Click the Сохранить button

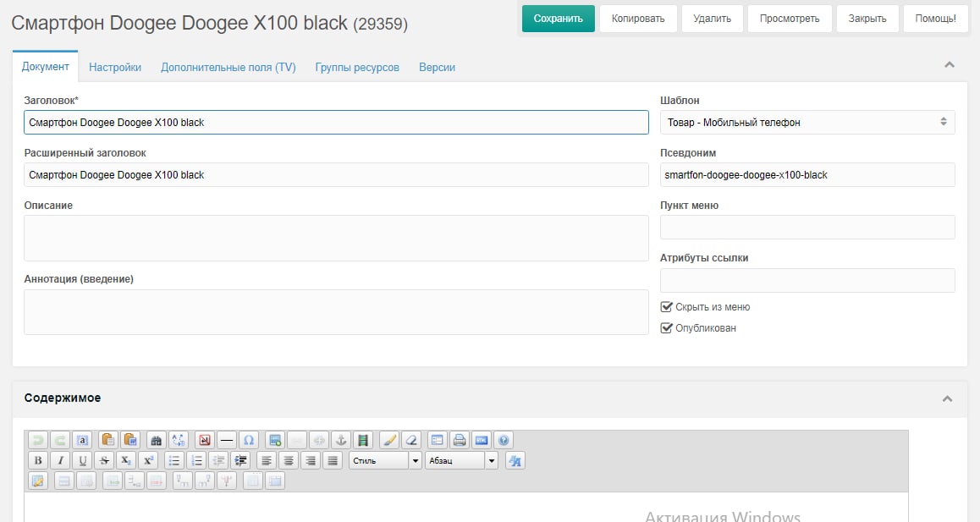coord(558,19)
